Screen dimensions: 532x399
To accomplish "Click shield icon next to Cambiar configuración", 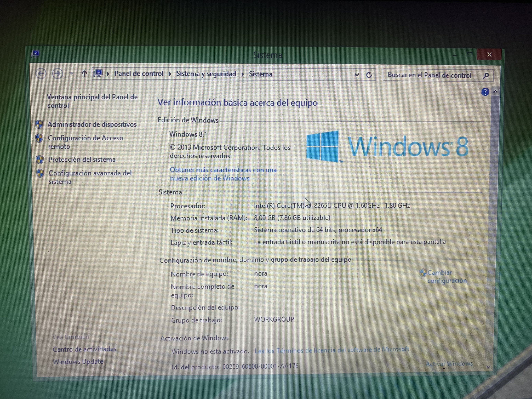I will pyautogui.click(x=423, y=273).
